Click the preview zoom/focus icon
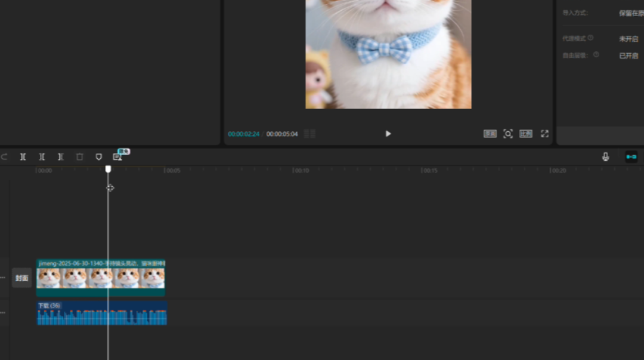Screen dimensions: 644x360 [x=508, y=134]
